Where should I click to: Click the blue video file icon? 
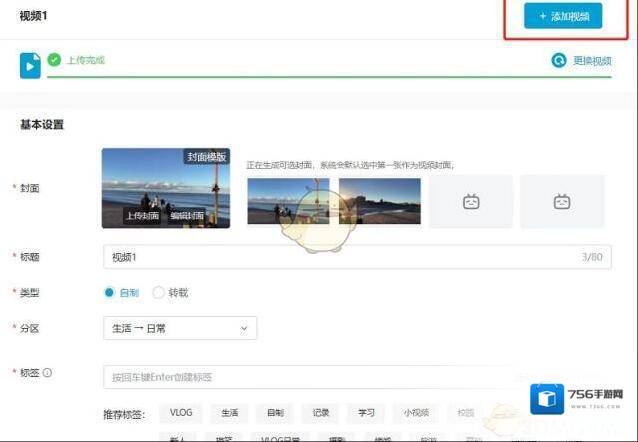[30, 65]
